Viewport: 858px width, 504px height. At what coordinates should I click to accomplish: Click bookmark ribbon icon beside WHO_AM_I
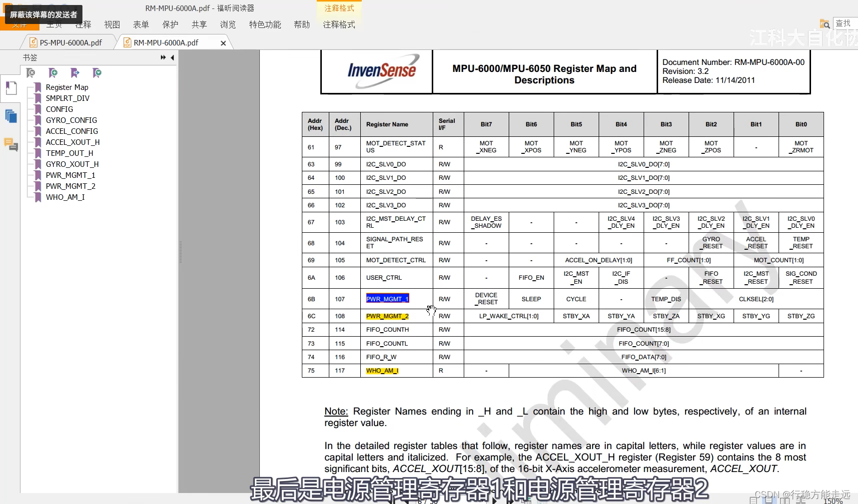coord(38,197)
